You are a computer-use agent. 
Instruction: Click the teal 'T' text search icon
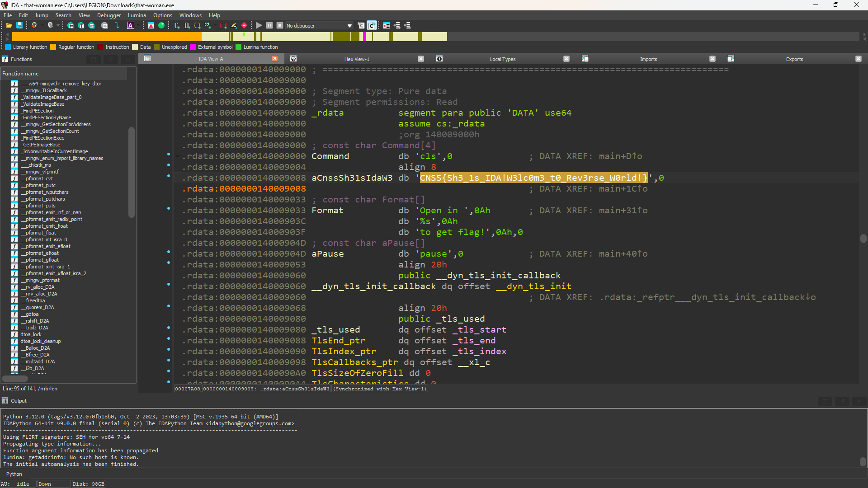pyautogui.click(x=81, y=26)
